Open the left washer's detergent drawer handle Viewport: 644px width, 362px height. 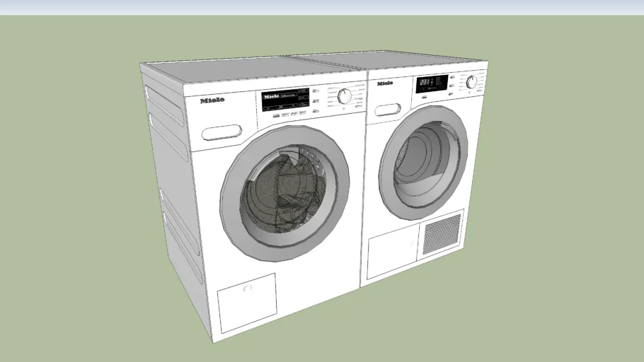click(x=222, y=132)
